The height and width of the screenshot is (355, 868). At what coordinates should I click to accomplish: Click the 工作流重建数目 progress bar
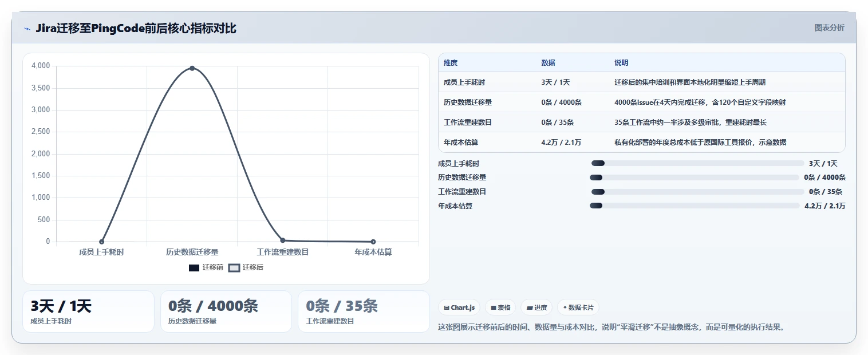pyautogui.click(x=697, y=192)
